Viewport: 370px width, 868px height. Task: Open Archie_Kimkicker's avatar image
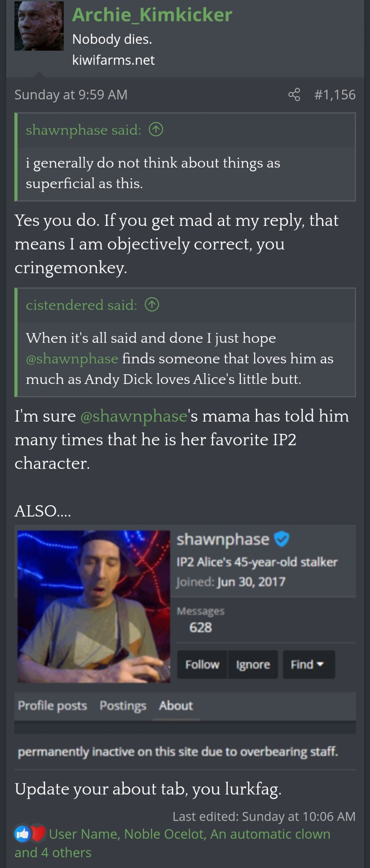tap(39, 26)
